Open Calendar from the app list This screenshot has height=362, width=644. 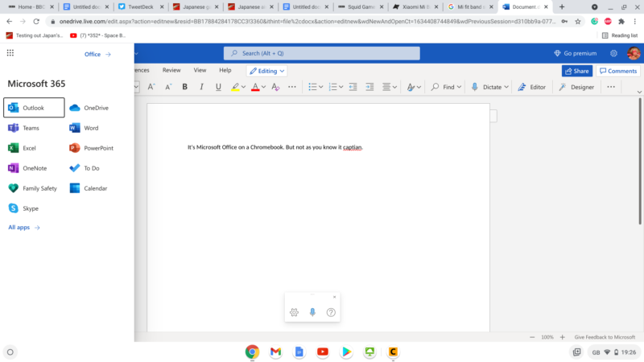pos(89,188)
